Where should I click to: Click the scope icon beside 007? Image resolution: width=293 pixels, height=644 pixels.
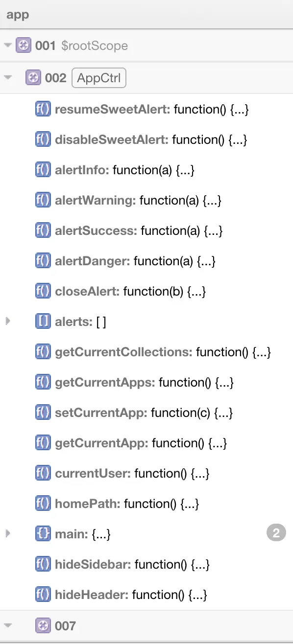pyautogui.click(x=43, y=626)
